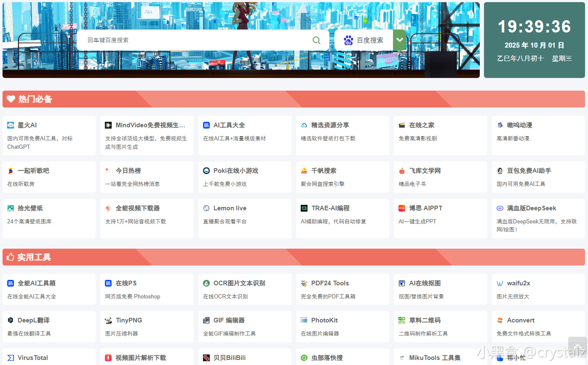Click the DeepL翻译 icon
The height and width of the screenshot is (365, 588).
tap(11, 320)
